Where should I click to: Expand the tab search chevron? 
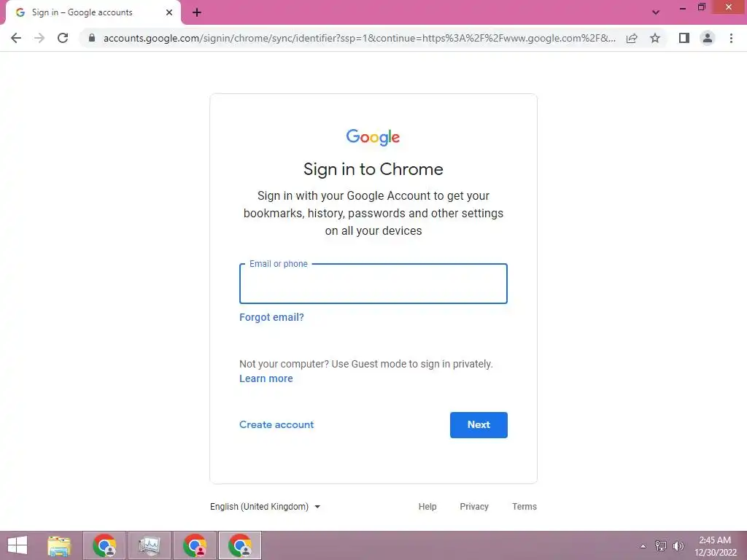[x=656, y=12]
